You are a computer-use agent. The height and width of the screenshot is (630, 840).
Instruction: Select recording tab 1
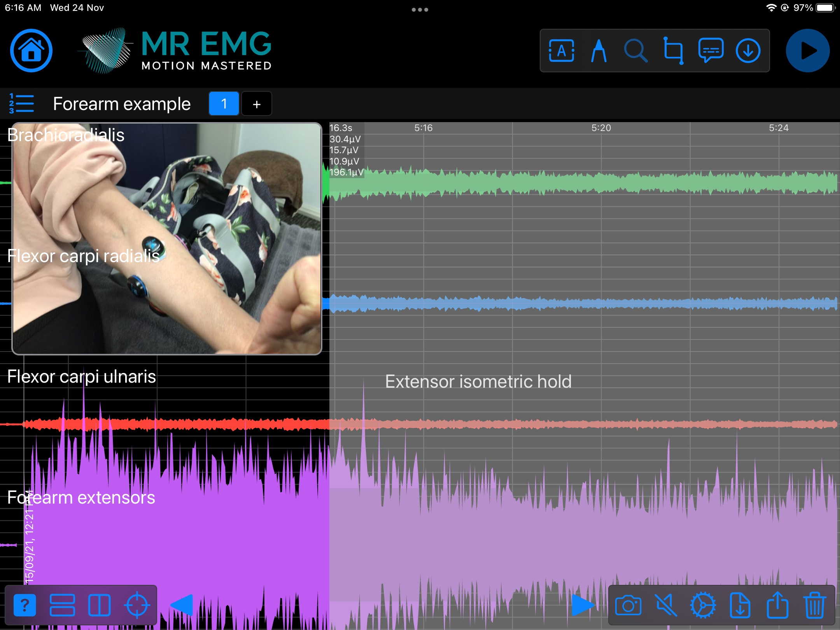click(x=224, y=104)
